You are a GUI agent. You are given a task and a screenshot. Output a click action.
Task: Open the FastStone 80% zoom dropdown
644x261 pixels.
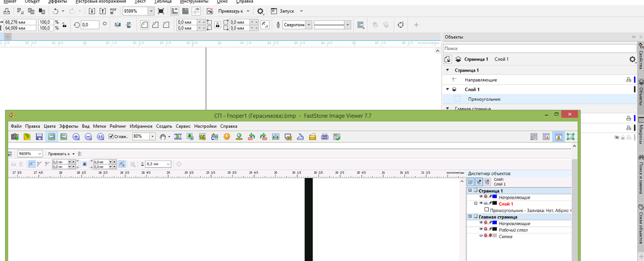point(152,136)
